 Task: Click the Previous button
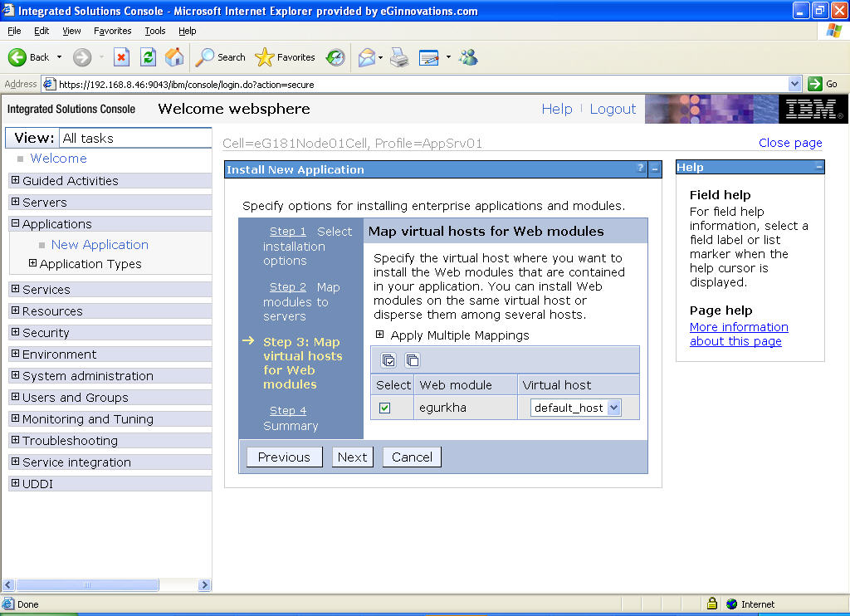tap(285, 457)
